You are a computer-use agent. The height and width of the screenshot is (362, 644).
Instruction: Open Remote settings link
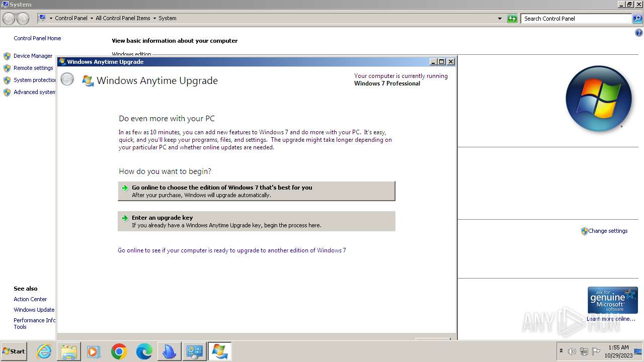[33, 68]
